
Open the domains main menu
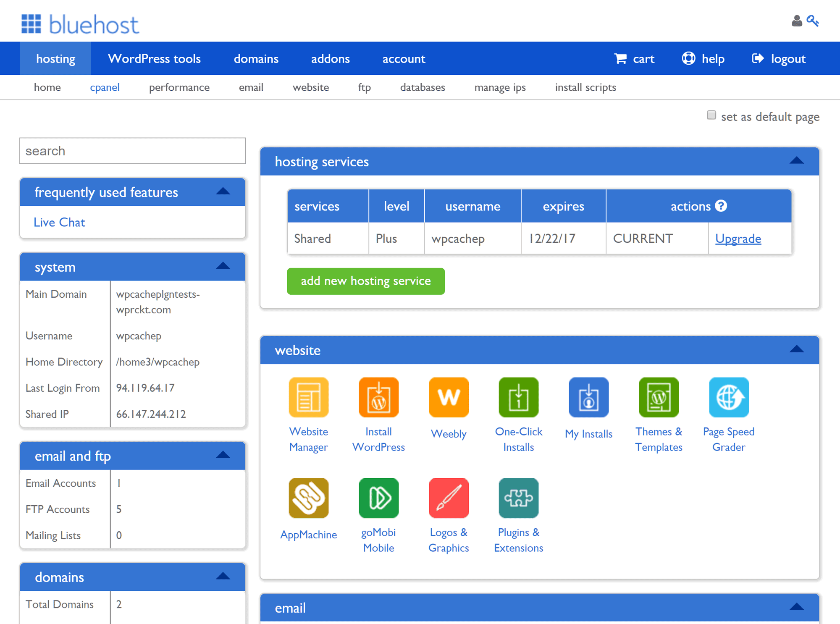pyautogui.click(x=256, y=59)
